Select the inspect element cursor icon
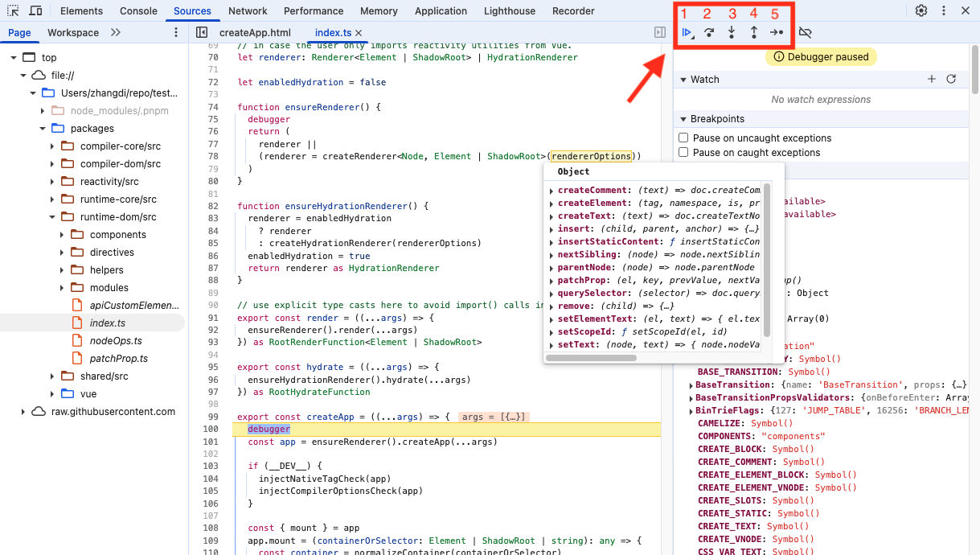 point(11,10)
